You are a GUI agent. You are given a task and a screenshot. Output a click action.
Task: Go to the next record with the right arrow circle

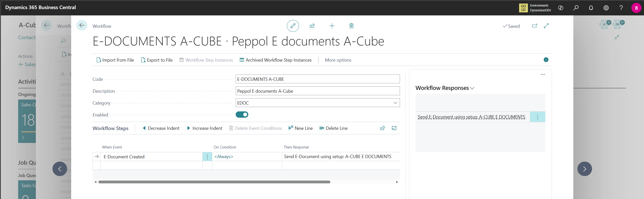584,169
